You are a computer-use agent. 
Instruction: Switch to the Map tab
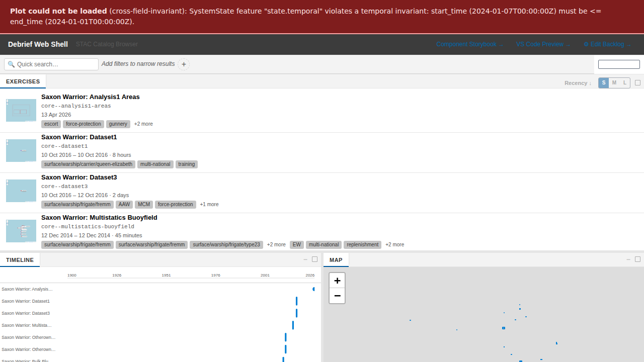click(x=336, y=260)
